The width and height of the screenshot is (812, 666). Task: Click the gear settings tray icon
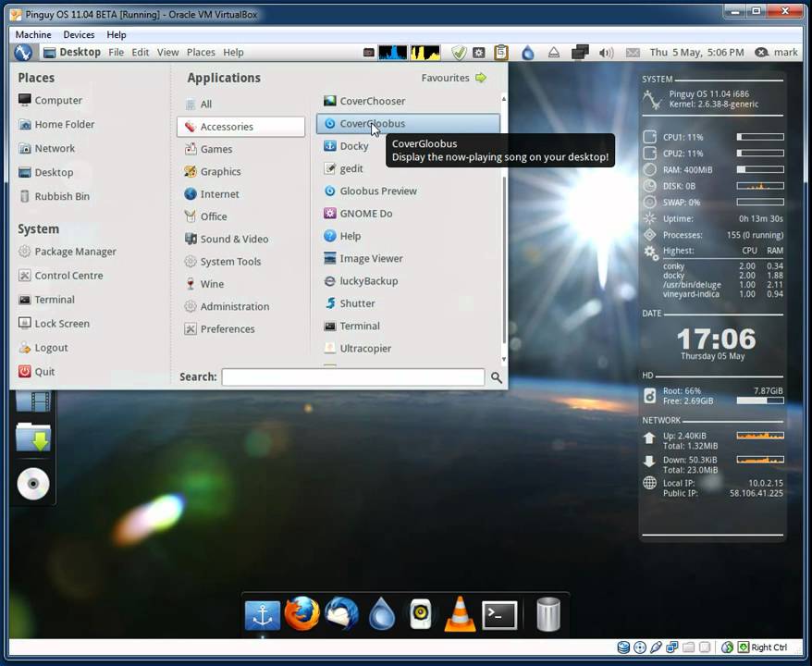coord(479,53)
